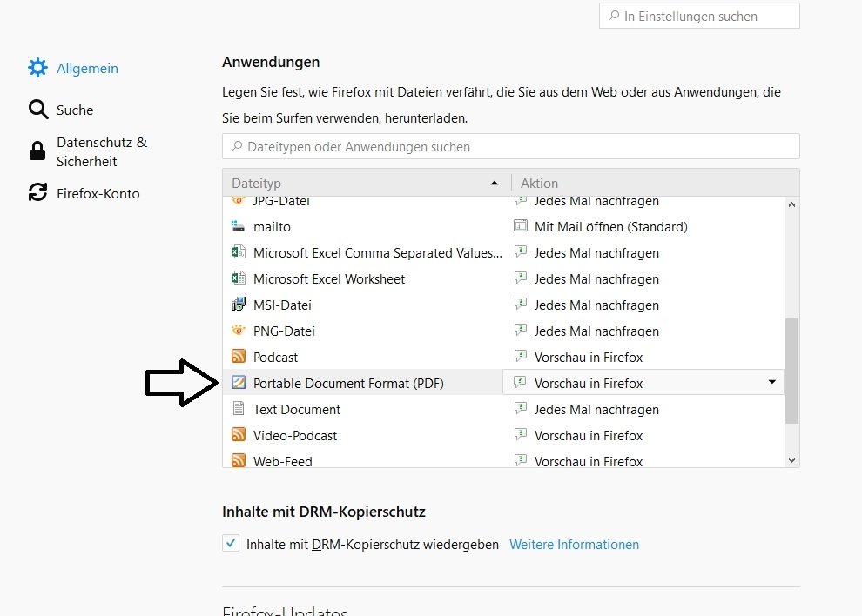Viewport: 862px width, 616px height.
Task: Open Weitere Informationen link
Action: tap(575, 545)
